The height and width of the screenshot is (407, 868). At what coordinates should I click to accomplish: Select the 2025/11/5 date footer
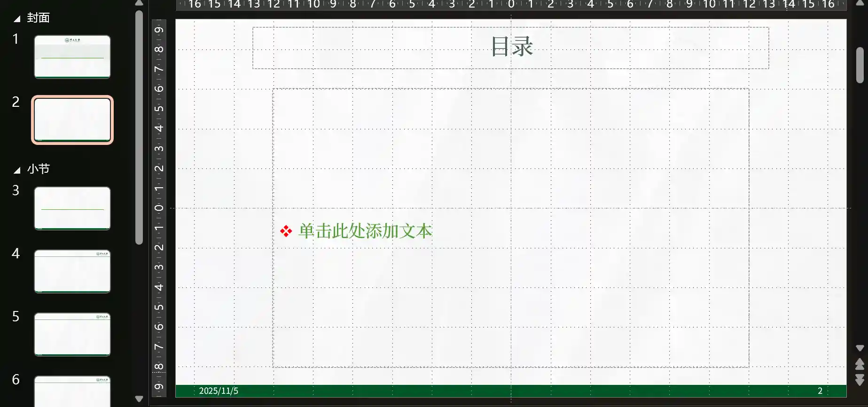(x=219, y=391)
